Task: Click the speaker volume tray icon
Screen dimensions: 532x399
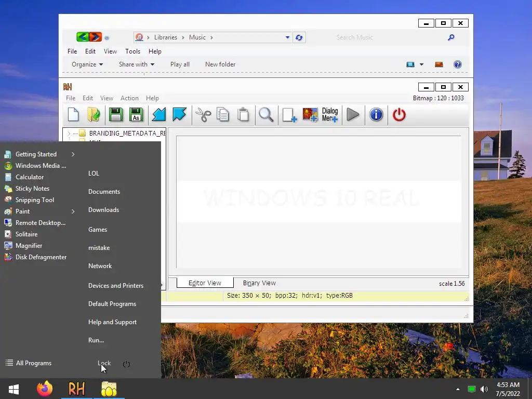Action: pyautogui.click(x=484, y=389)
